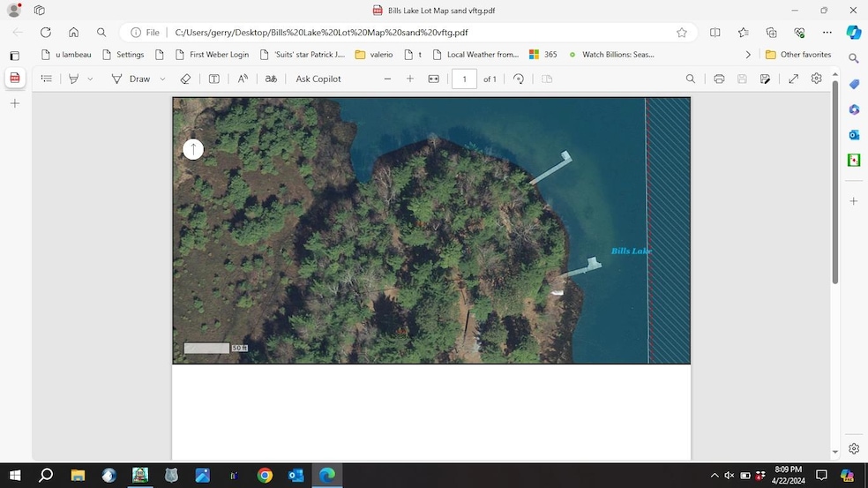This screenshot has width=868, height=488.
Task: Activate the Read aloud icon
Action: click(x=243, y=79)
